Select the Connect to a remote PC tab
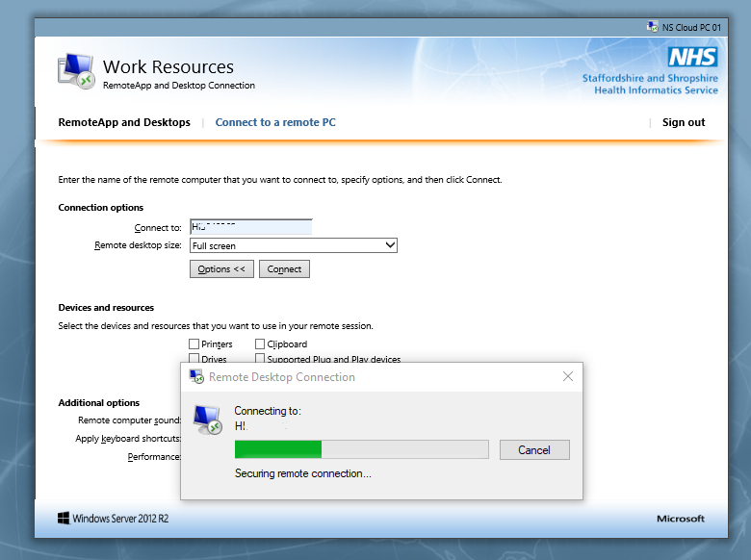 coord(275,122)
